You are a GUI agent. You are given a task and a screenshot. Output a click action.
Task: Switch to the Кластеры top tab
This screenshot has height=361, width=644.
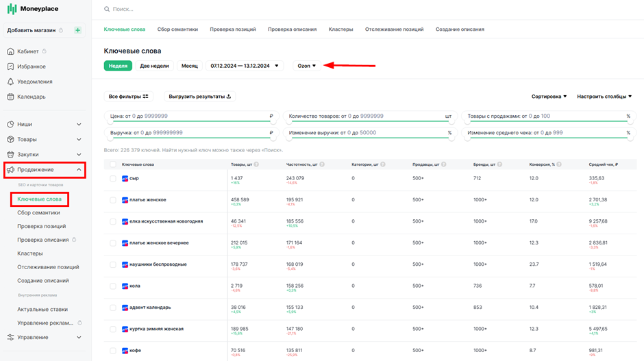pyautogui.click(x=340, y=29)
